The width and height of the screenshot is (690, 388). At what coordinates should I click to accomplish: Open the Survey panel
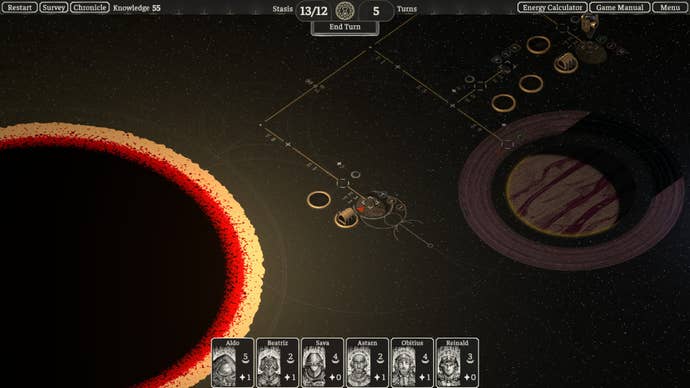[54, 7]
